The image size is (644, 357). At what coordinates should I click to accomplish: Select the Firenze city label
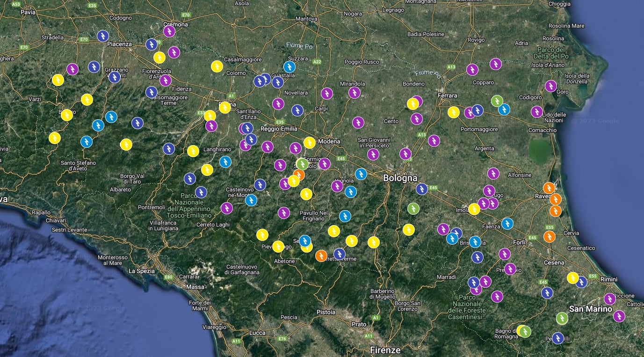(x=385, y=350)
